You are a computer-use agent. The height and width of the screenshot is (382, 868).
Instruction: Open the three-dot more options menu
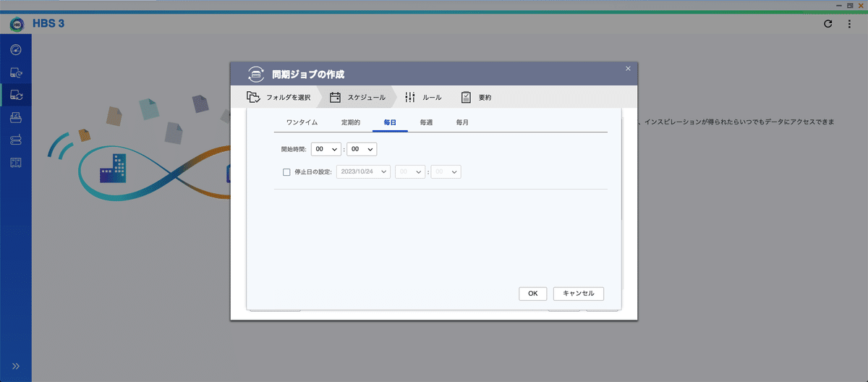[x=849, y=24]
